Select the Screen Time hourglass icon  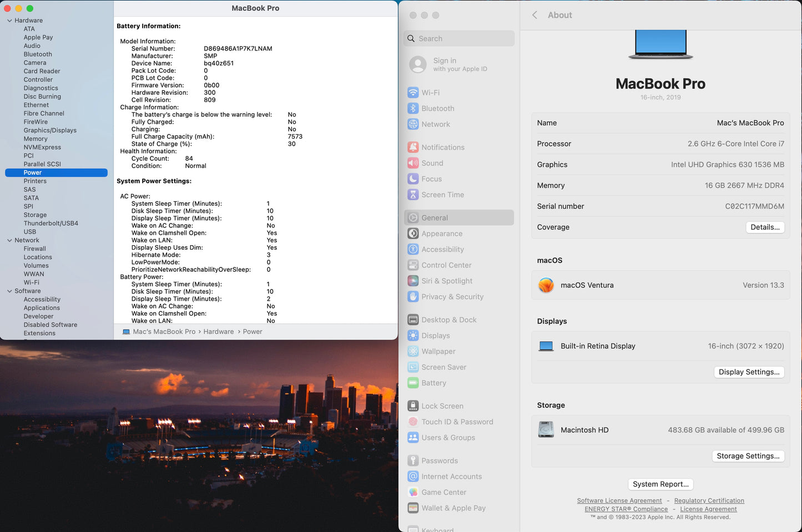[413, 195]
